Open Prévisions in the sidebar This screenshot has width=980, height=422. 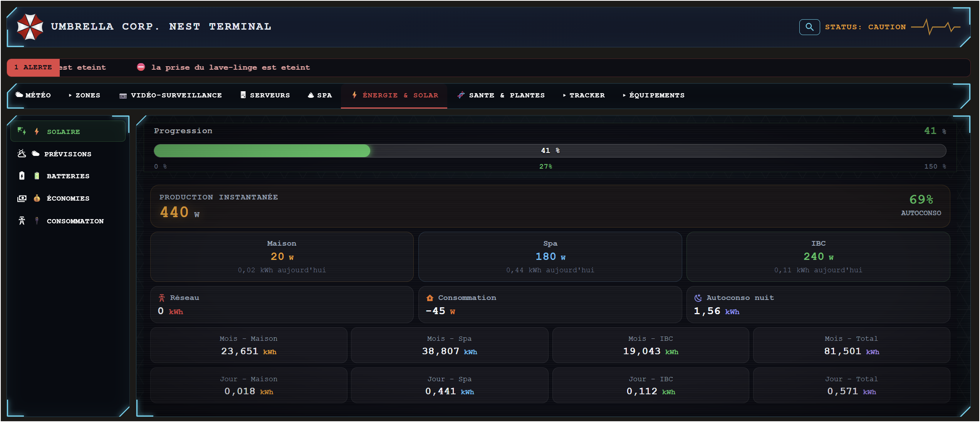(x=68, y=154)
